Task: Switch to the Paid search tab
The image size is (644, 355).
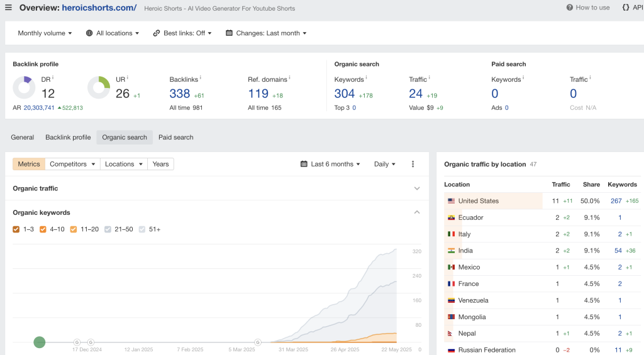Action: (x=175, y=138)
